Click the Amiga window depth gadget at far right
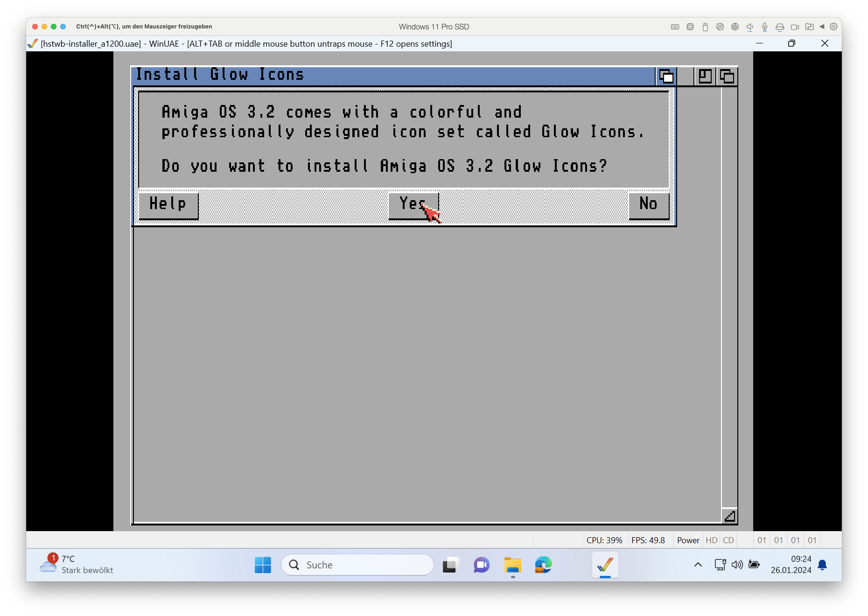The width and height of the screenshot is (868, 616). point(727,76)
